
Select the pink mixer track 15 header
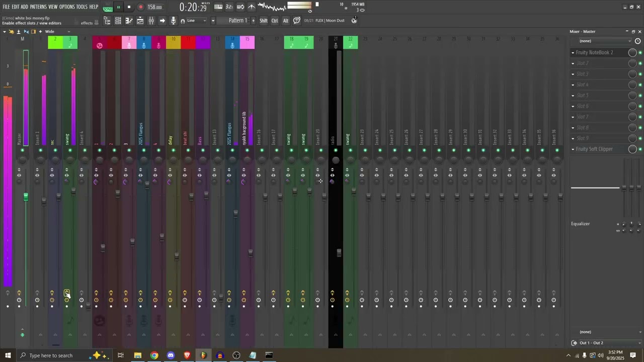[x=247, y=43]
